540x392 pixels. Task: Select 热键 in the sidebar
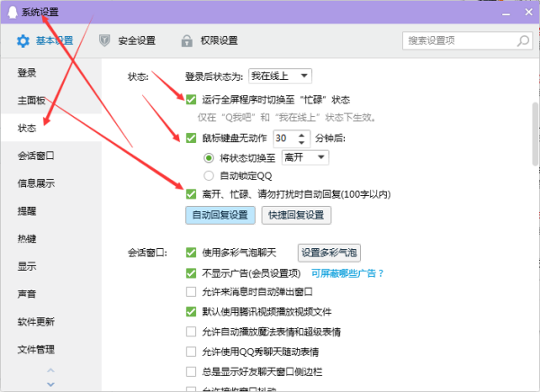51,238
